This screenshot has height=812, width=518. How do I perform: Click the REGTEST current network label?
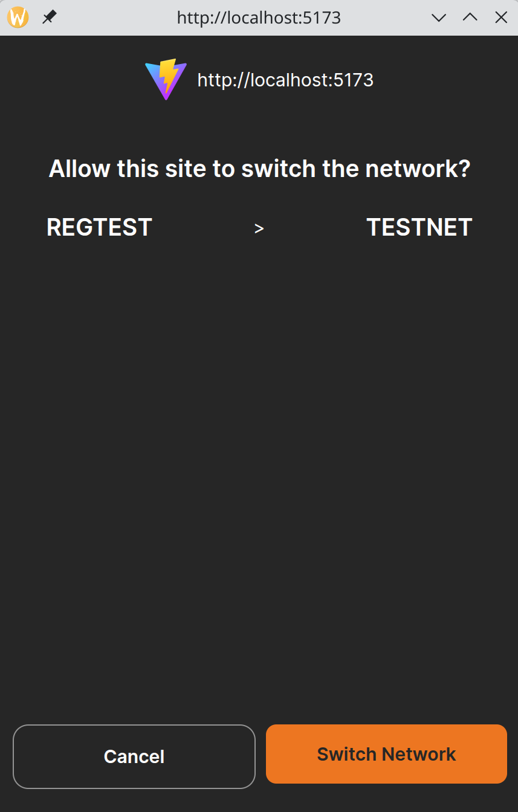[99, 228]
